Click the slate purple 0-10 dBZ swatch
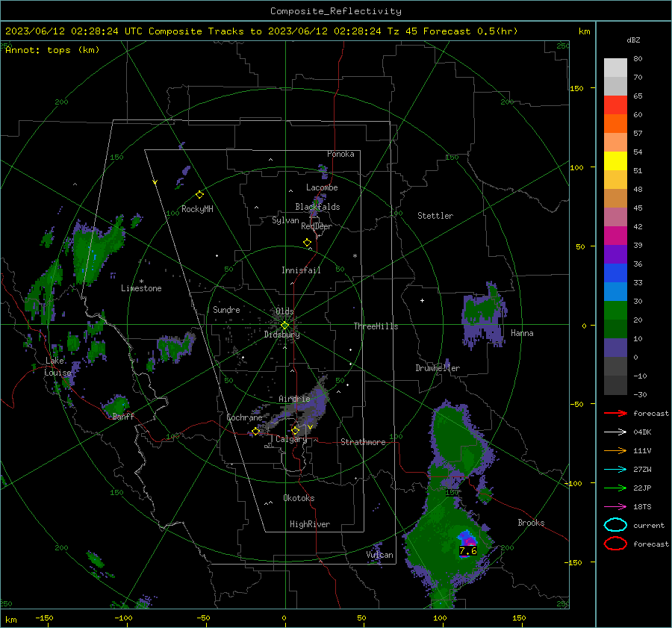672x628 pixels. (615, 348)
